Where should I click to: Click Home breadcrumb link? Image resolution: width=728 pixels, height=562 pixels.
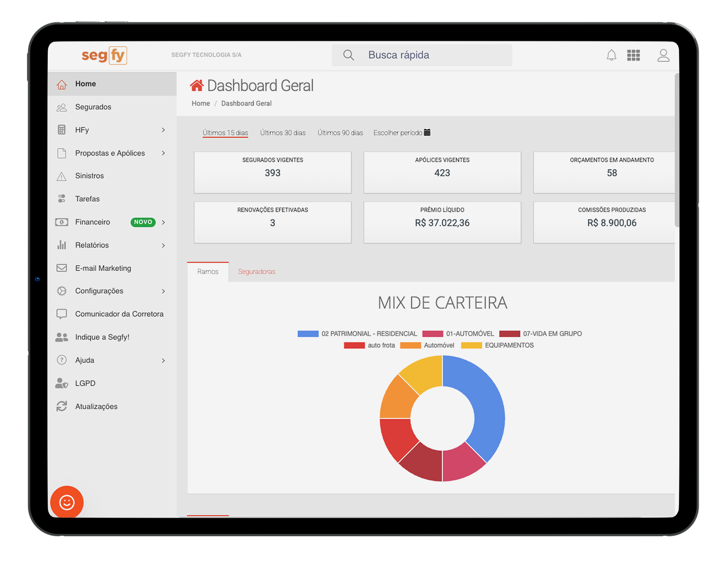click(201, 104)
